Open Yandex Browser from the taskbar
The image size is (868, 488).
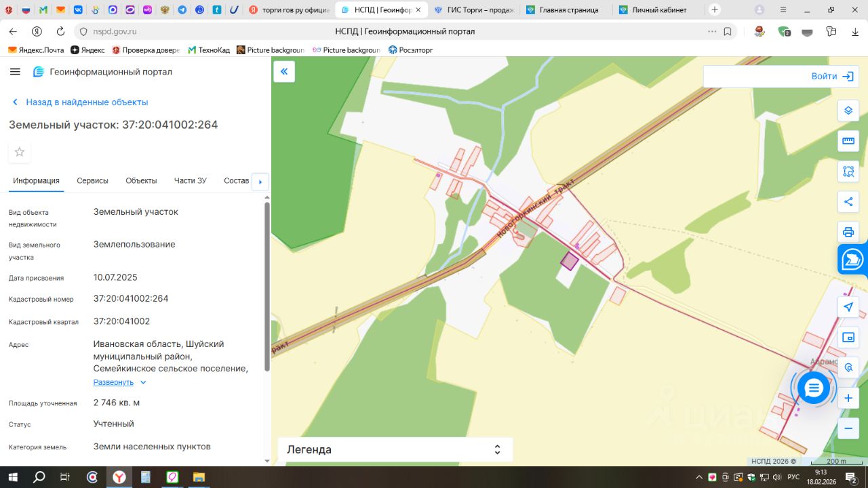pos(119,477)
